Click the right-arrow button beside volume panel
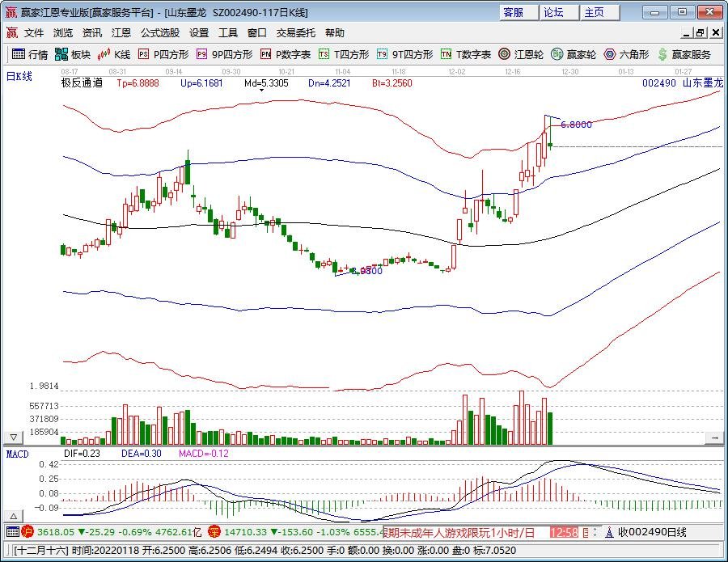728x562 pixels. click(714, 437)
